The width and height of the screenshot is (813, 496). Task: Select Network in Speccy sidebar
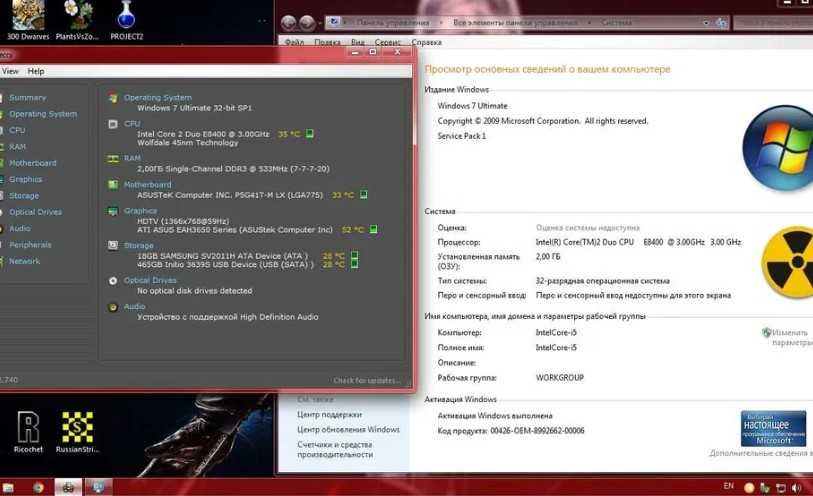24,261
